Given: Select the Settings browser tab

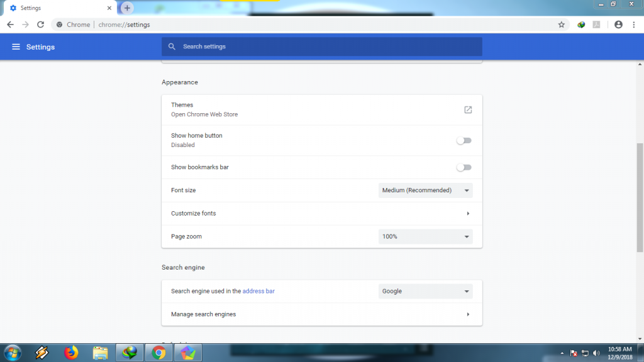Looking at the screenshot, I should 57,8.
